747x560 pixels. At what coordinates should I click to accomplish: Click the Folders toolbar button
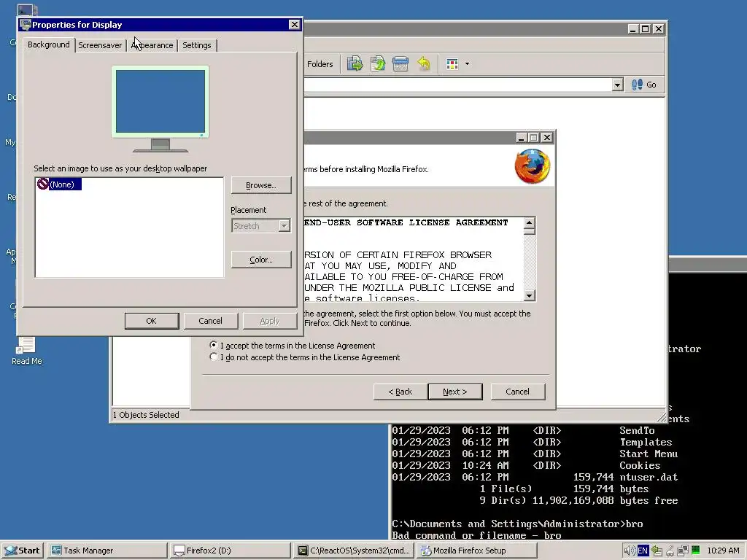click(x=320, y=64)
